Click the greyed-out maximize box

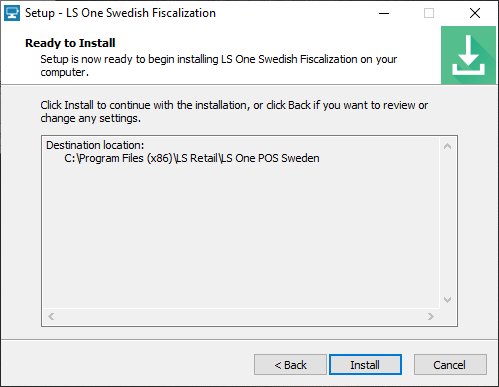pos(429,13)
